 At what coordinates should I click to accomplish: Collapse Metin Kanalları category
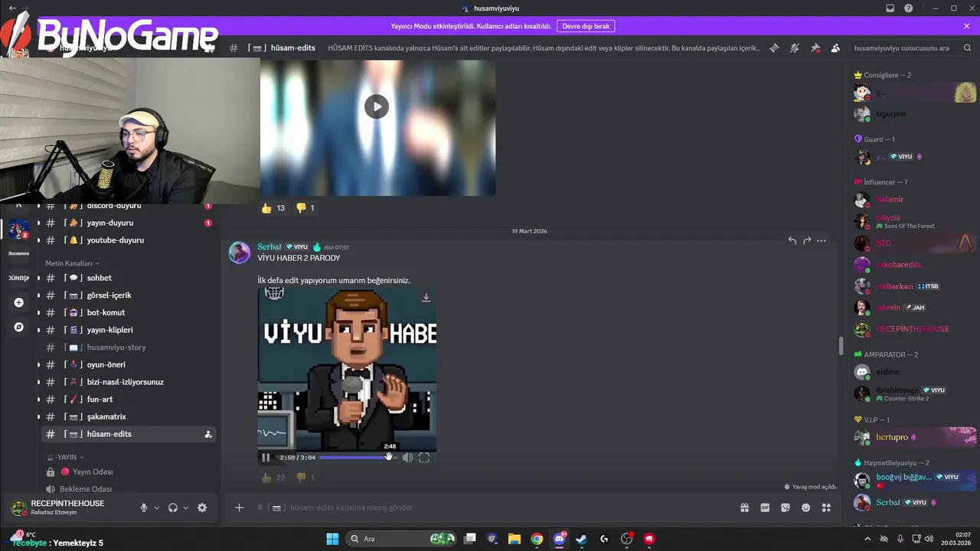coord(72,263)
